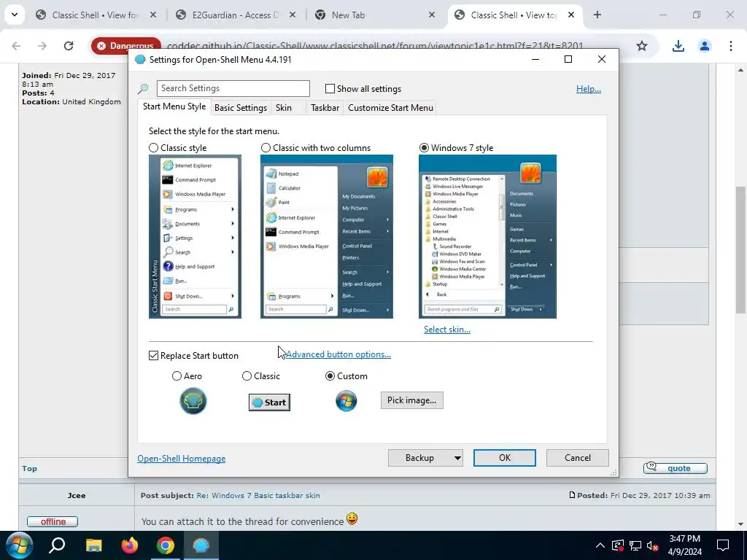Viewport: 747px width, 560px height.
Task: Click the Search Settings input field
Action: (x=233, y=88)
